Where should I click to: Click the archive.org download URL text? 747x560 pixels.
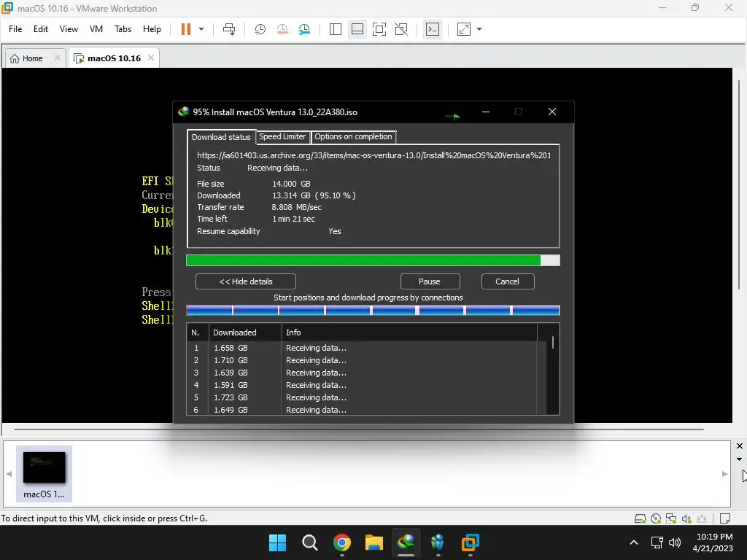pos(374,155)
